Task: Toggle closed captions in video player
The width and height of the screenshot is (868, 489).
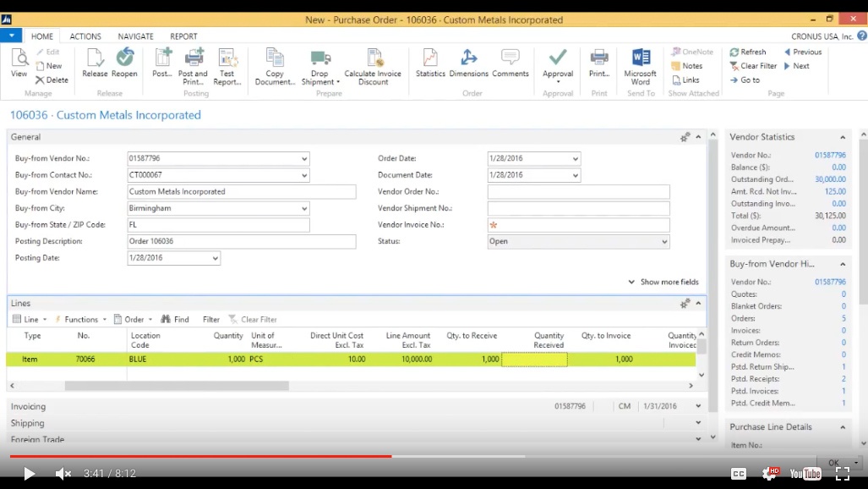Action: point(739,474)
